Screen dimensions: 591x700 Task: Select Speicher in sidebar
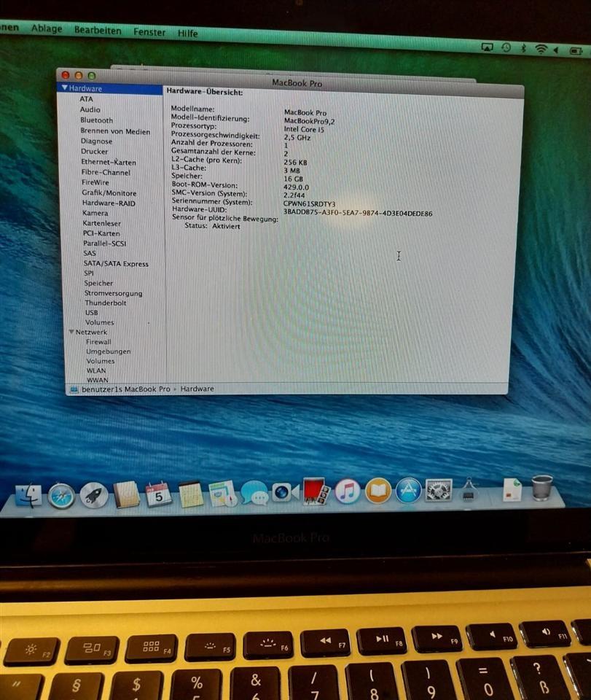click(x=98, y=284)
